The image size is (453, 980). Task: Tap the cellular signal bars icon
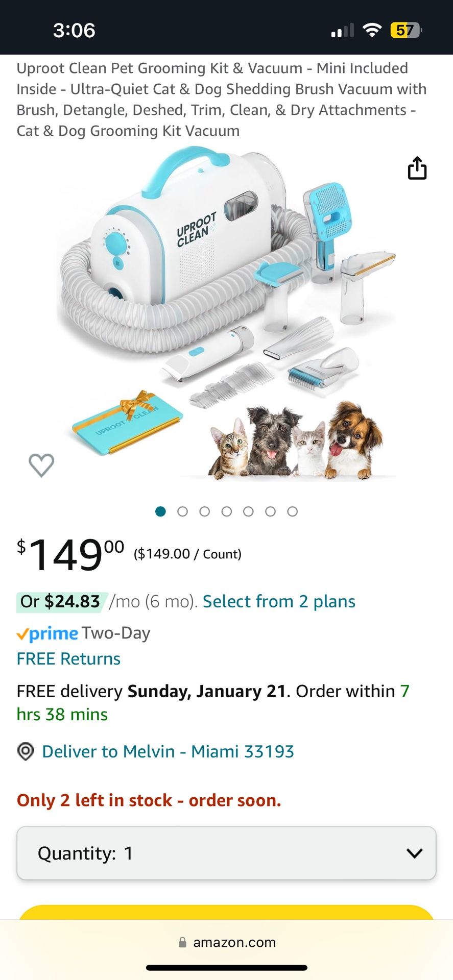coord(342,31)
